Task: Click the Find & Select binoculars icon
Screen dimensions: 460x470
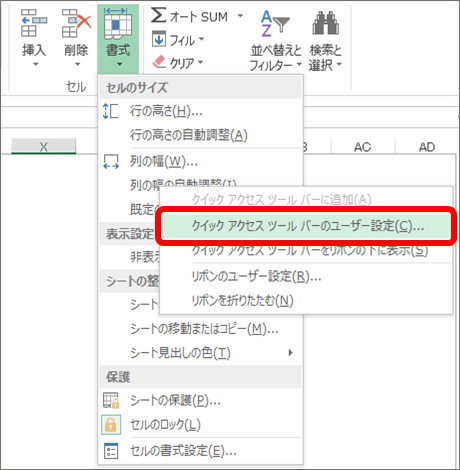Action: [326, 23]
